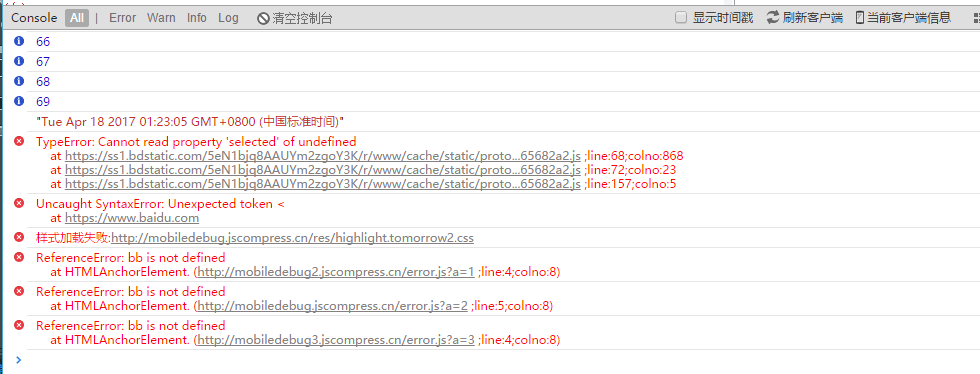The image size is (980, 374).
Task: Open first bdstatic stack trace link at line 68
Action: 323,155
